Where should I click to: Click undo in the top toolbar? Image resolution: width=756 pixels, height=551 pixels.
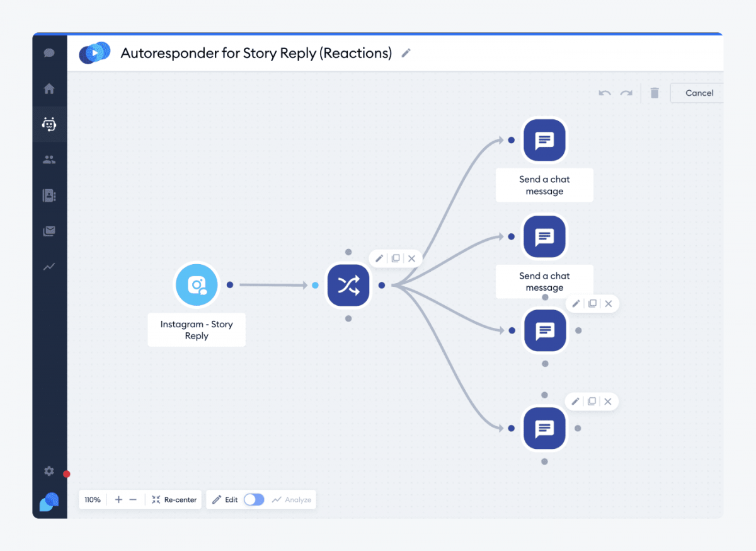tap(604, 93)
